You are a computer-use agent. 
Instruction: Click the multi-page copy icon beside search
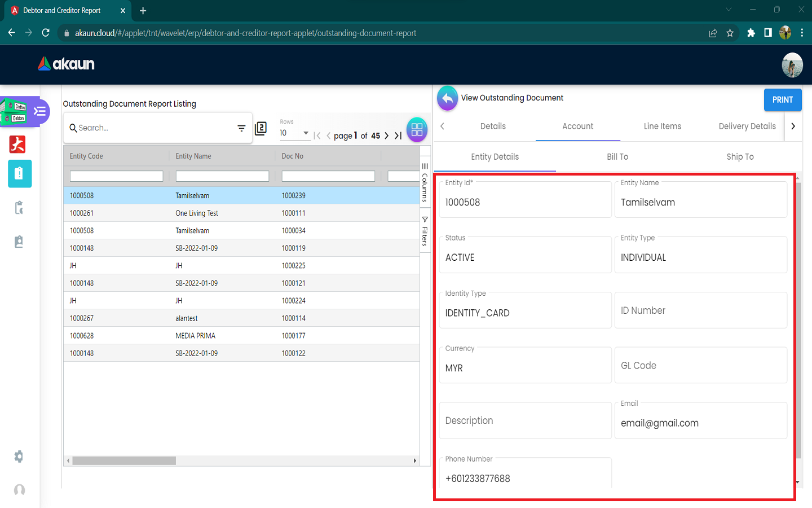pyautogui.click(x=261, y=129)
